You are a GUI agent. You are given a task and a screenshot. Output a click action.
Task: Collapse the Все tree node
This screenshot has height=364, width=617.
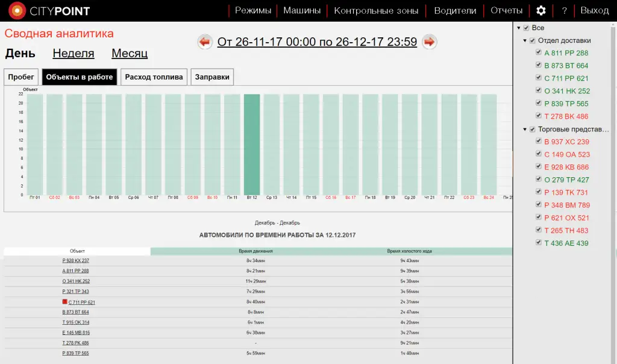(x=519, y=27)
